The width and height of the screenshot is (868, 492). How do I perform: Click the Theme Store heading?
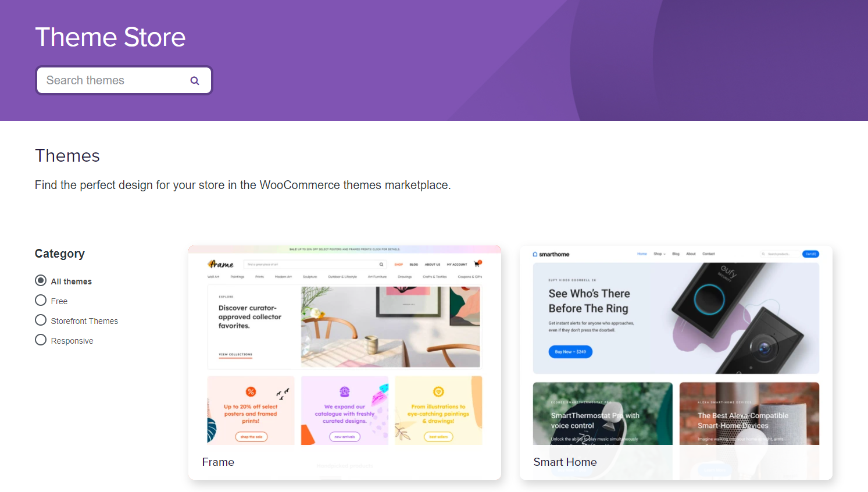pos(110,37)
